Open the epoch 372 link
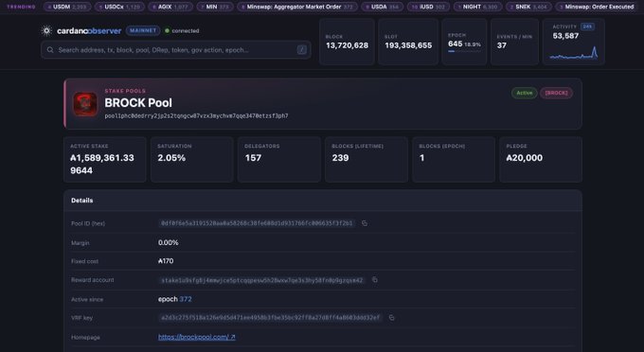644x352 pixels. coord(186,299)
